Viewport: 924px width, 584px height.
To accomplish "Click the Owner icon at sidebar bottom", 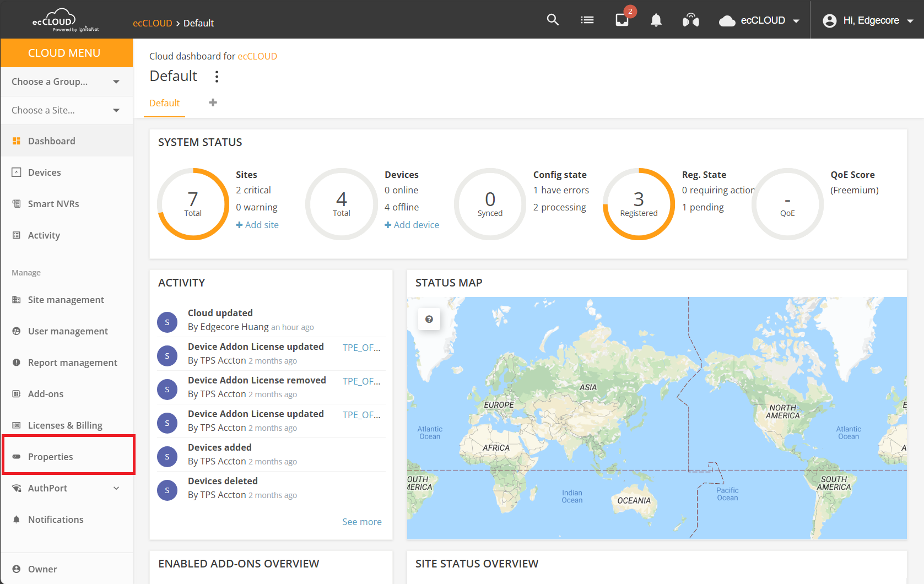I will [17, 569].
